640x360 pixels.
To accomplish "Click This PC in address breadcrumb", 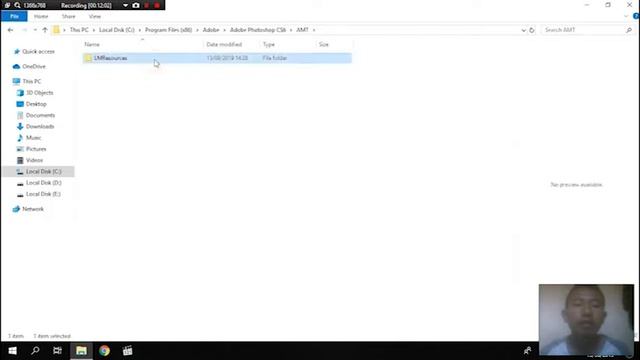I will [79, 30].
